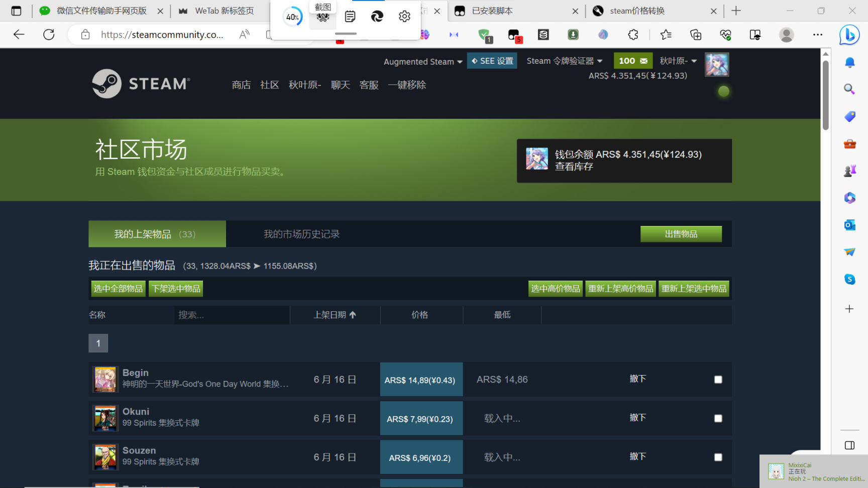Open Browser essentials heart icon
868x488 pixels.
(x=725, y=35)
